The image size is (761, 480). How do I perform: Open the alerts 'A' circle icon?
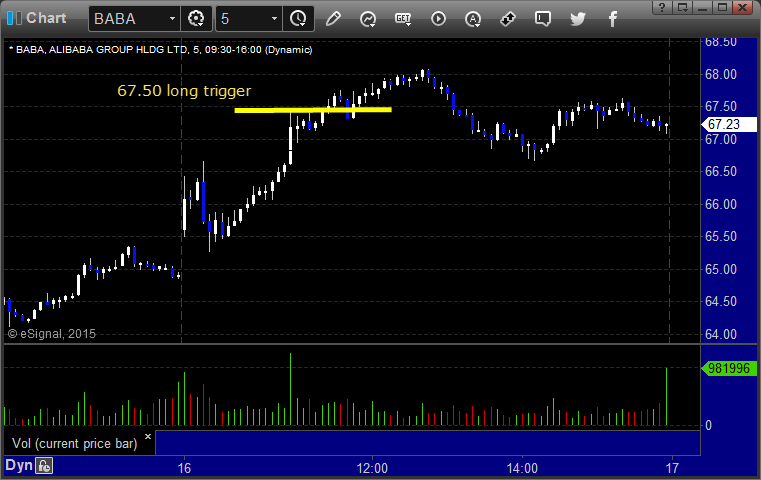[x=473, y=19]
